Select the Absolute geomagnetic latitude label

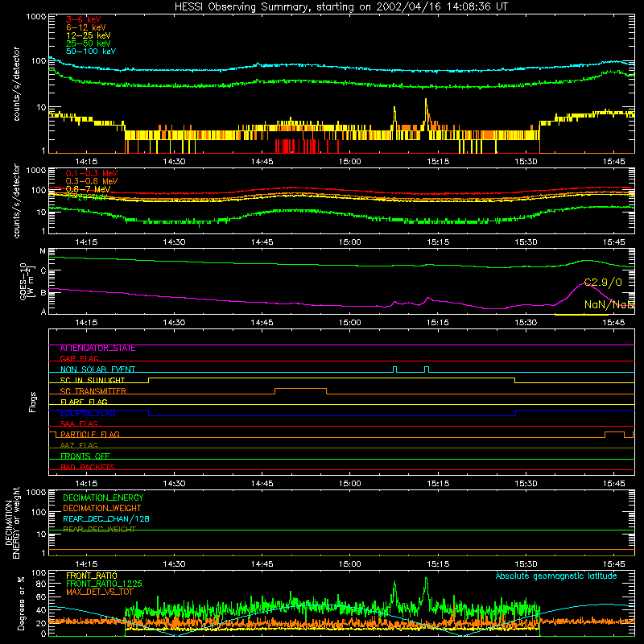click(x=556, y=576)
